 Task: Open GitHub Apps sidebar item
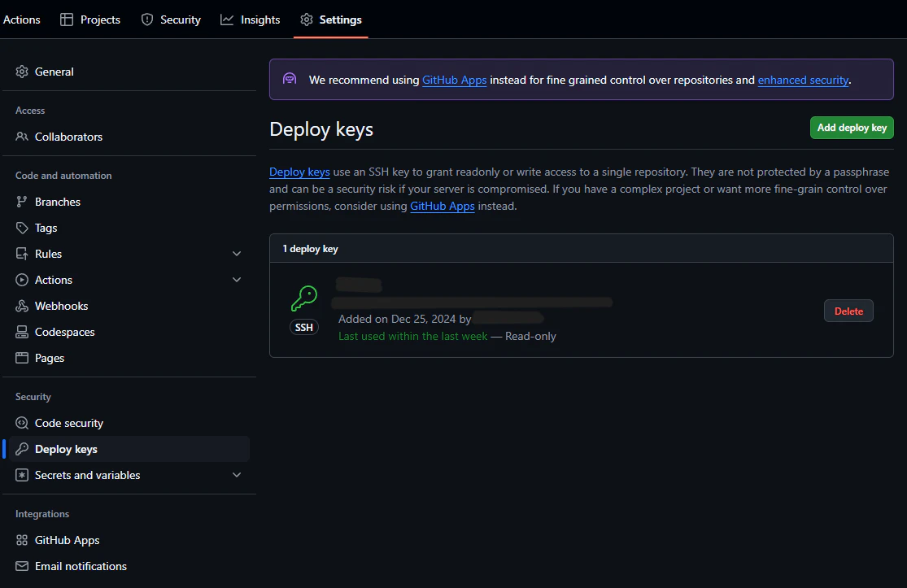(129, 540)
